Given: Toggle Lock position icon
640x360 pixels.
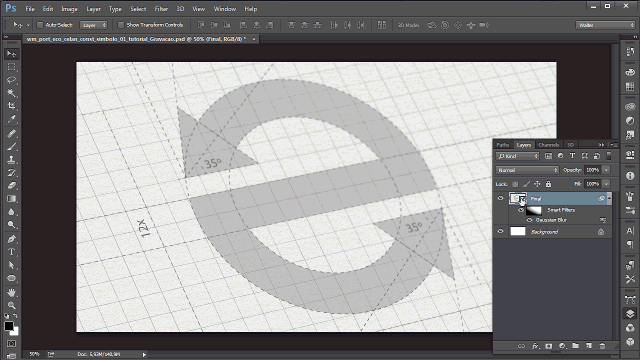Looking at the screenshot, I should [537, 184].
